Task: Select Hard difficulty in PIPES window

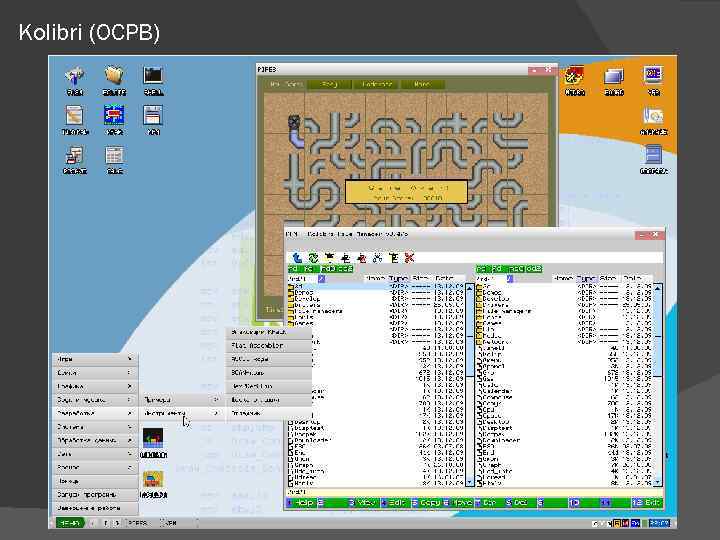Action: tap(422, 84)
